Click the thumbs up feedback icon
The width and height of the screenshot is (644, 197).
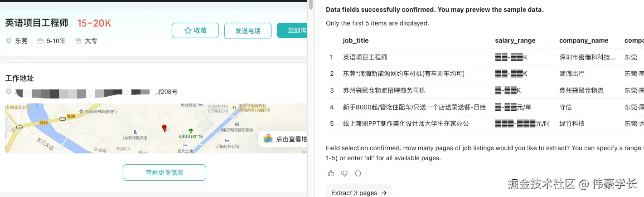click(331, 173)
